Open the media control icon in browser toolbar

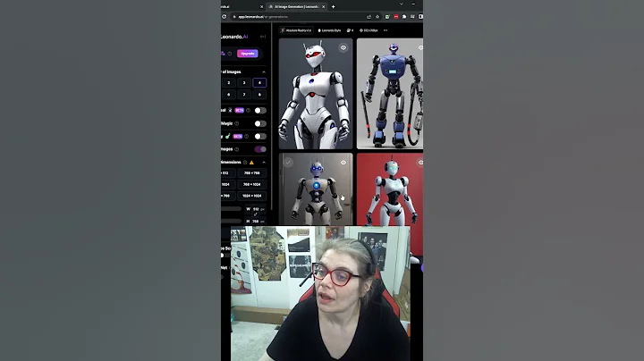(x=412, y=17)
